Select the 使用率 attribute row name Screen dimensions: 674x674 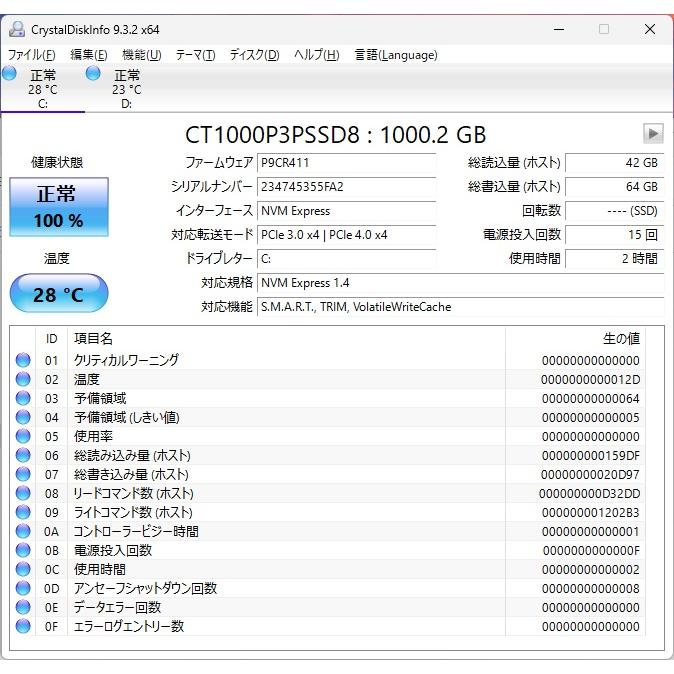[93, 436]
